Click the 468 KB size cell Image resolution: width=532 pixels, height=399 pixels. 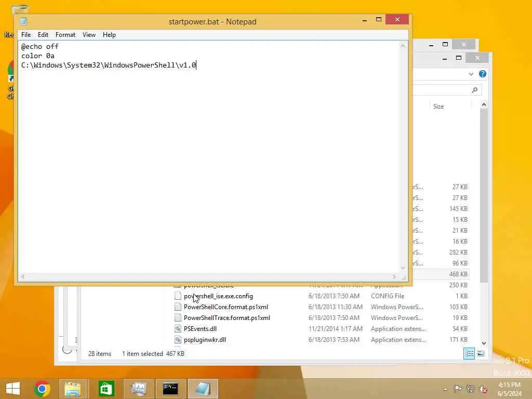click(458, 274)
